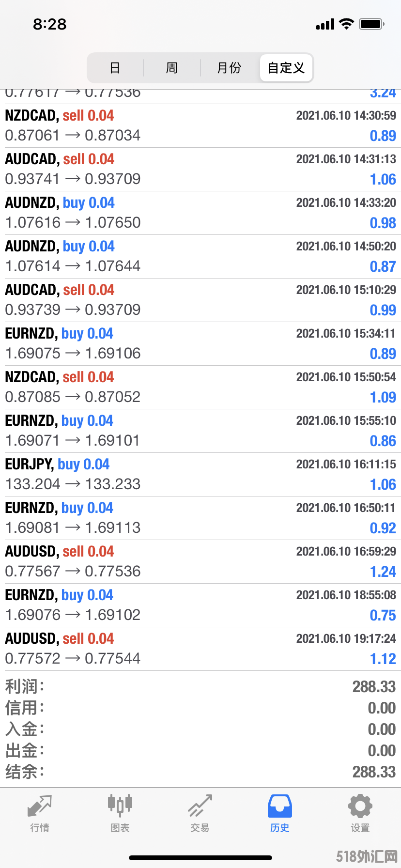Screen dimensions: 401x868
Task: Switch to the 月份 month filter
Action: click(229, 68)
